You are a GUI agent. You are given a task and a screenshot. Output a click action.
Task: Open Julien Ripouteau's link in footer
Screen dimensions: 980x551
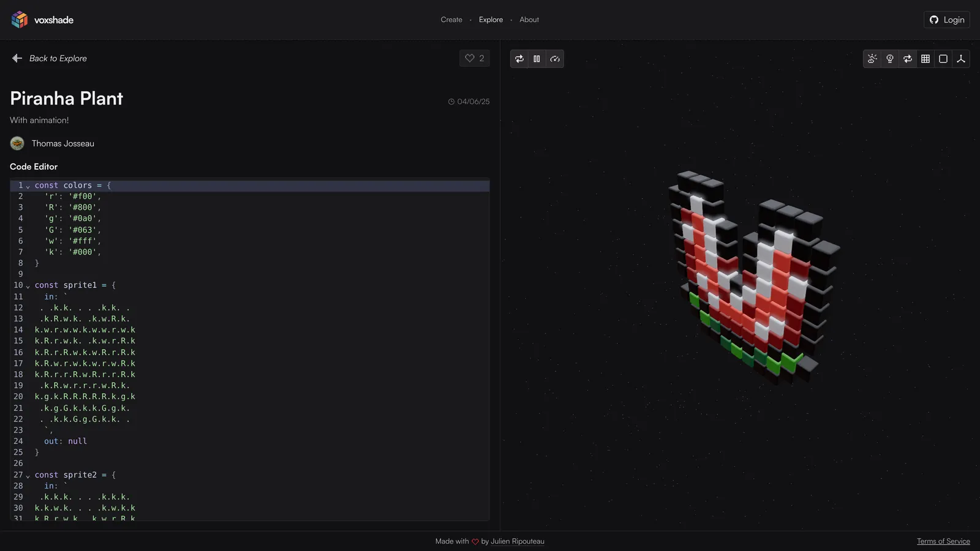[x=518, y=541]
